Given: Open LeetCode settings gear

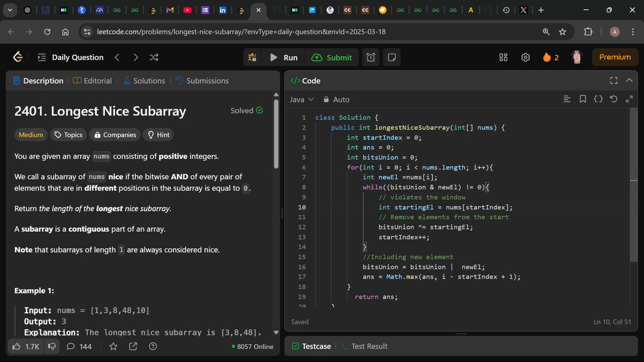Looking at the screenshot, I should click(x=525, y=57).
